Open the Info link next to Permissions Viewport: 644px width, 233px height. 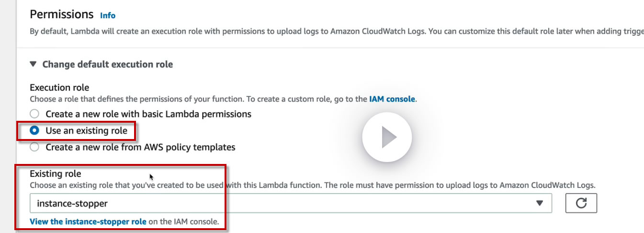tap(108, 15)
